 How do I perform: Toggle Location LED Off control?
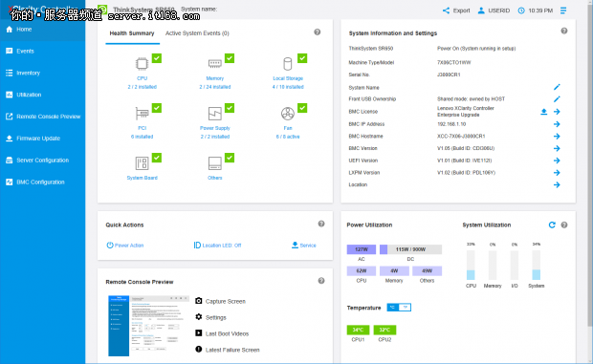[217, 246]
